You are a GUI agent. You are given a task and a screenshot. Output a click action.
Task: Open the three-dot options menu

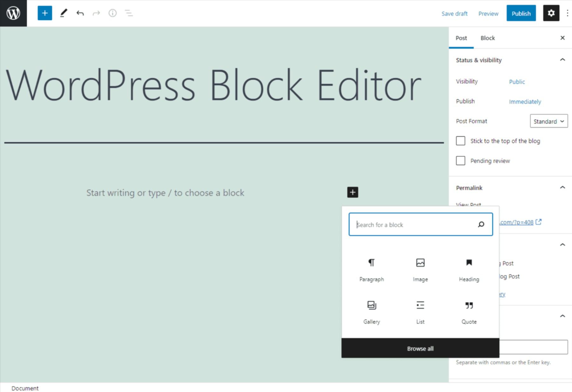coord(567,13)
